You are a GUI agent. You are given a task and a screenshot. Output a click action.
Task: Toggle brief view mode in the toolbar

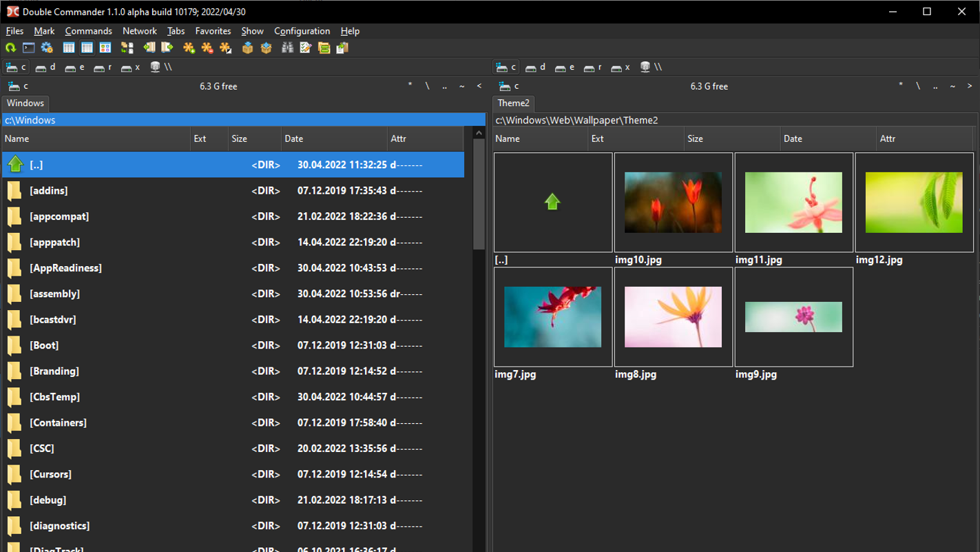click(69, 48)
